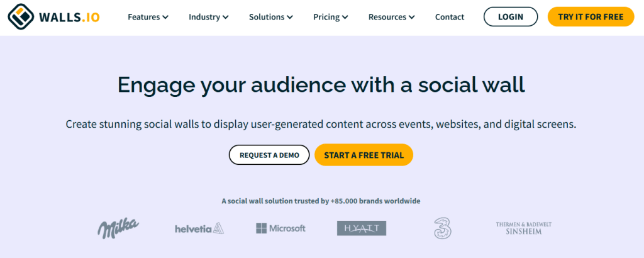Click the 'Engage your audience' headline
The image size is (644, 258).
click(321, 85)
